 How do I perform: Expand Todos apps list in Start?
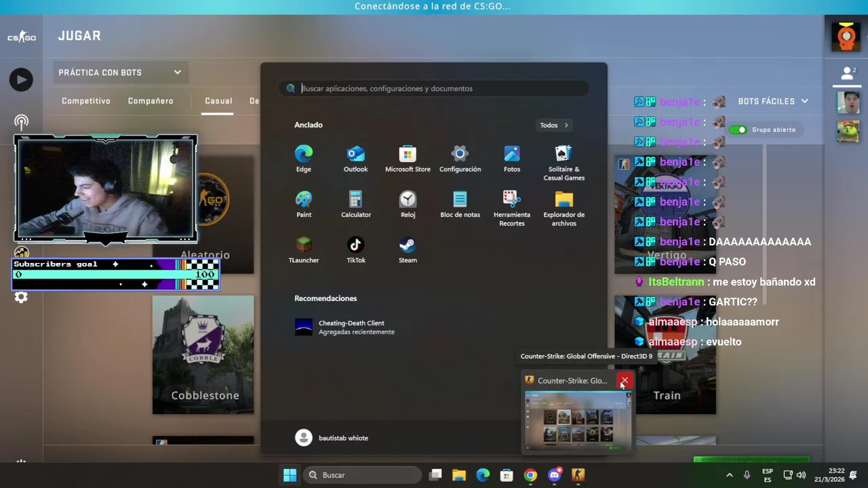pos(554,125)
